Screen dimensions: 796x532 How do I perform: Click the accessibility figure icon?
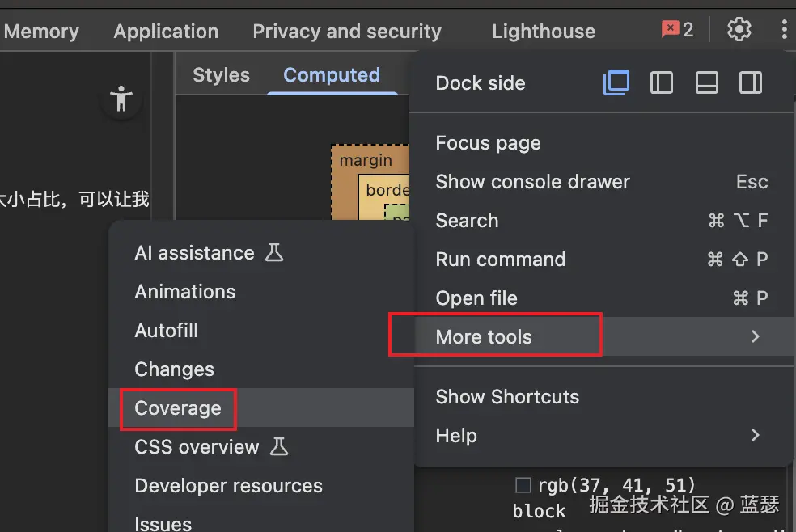[x=122, y=99]
